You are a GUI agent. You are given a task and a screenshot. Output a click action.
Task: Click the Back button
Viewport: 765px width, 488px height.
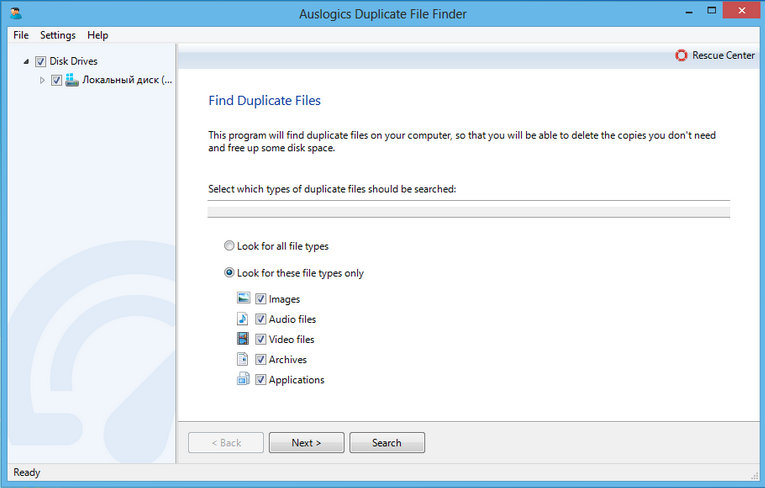pos(226,443)
